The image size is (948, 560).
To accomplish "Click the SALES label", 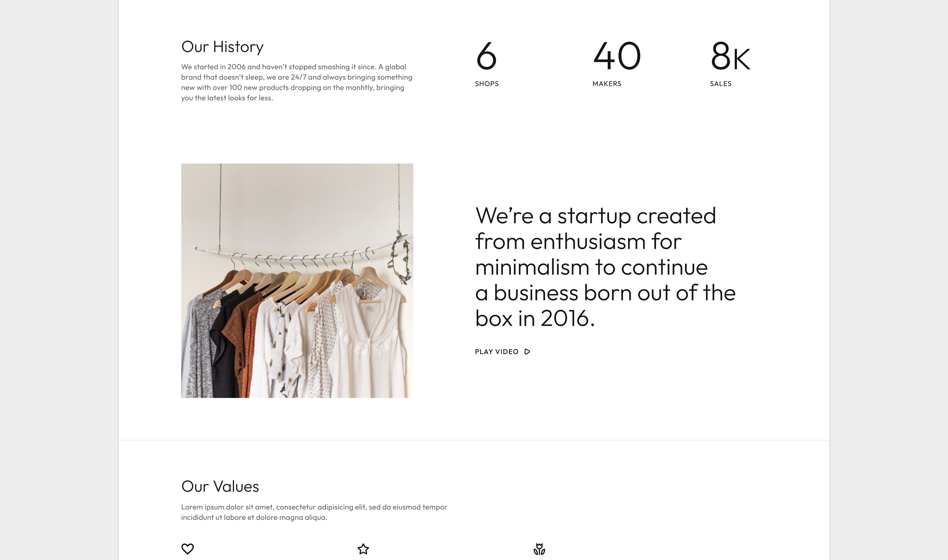I will click(720, 84).
